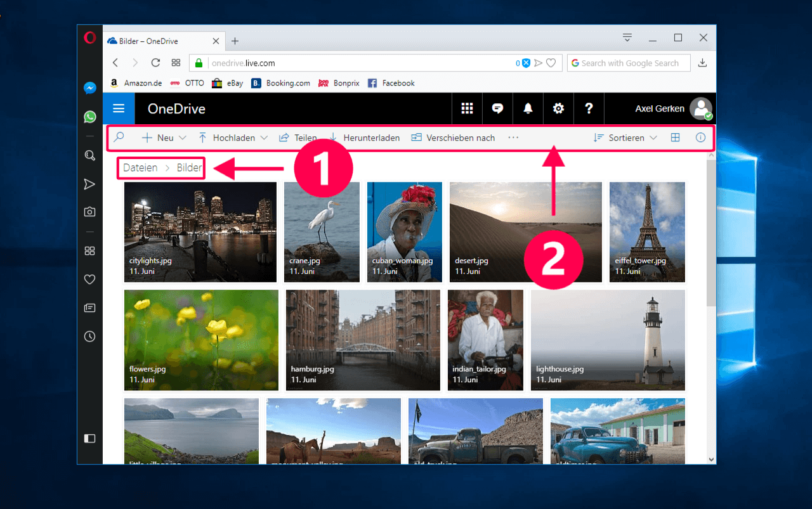Toggle the sidebar panel button at the bottom
The image size is (812, 509).
pyautogui.click(x=90, y=438)
